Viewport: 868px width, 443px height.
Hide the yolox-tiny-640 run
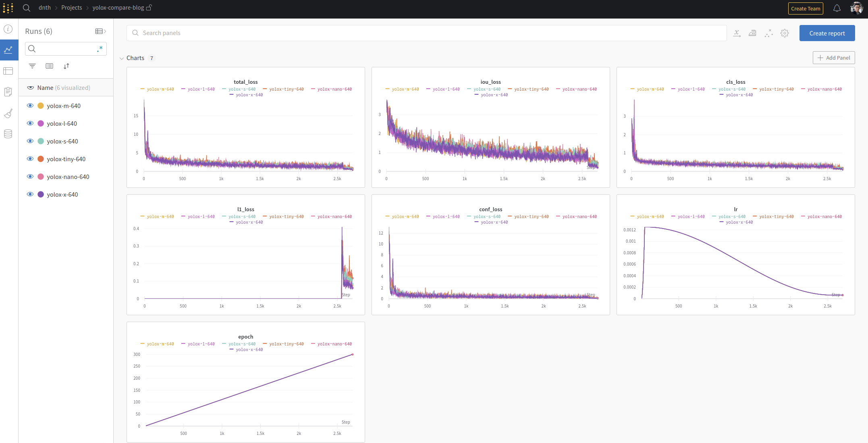click(x=30, y=159)
